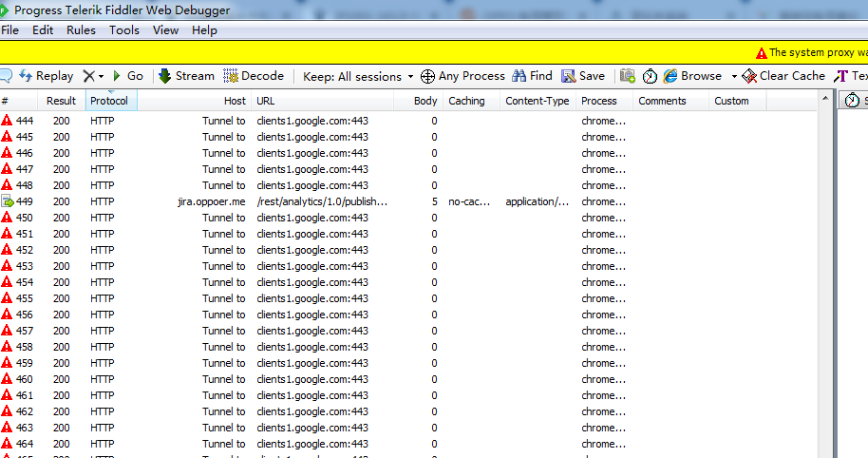Select session 464 warning icon
The width and height of the screenshot is (868, 458).
7,443
